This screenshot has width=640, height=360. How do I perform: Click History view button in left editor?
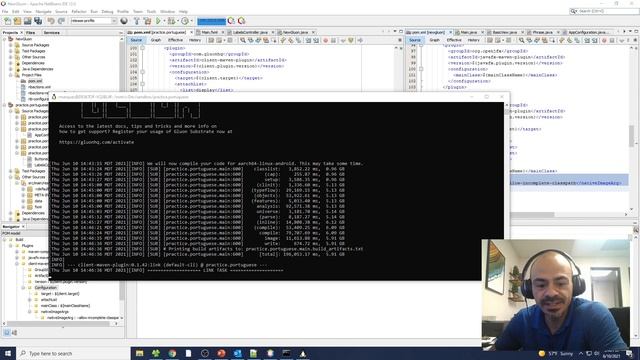[x=195, y=40]
